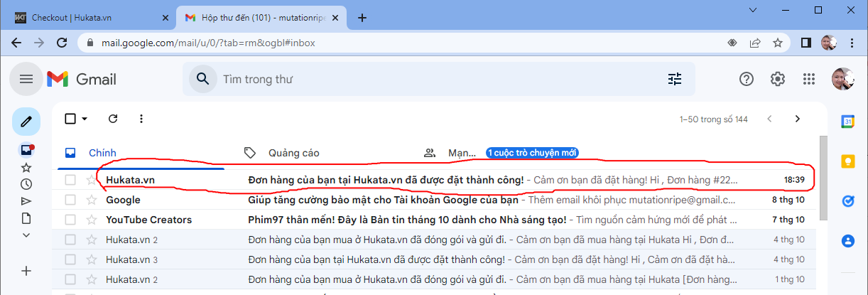Image resolution: width=868 pixels, height=295 pixels.
Task: Star the Google security email
Action: [x=91, y=200]
